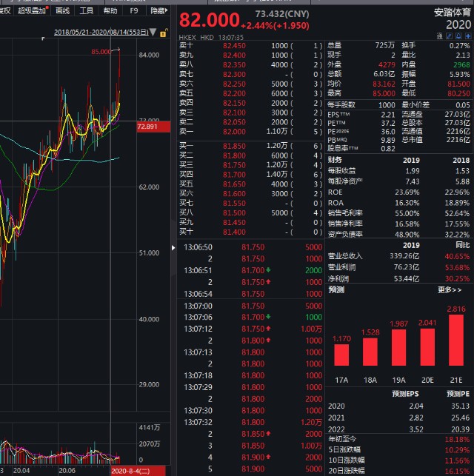Click the 21E forecast EPS bar

pyautogui.click(x=456, y=340)
